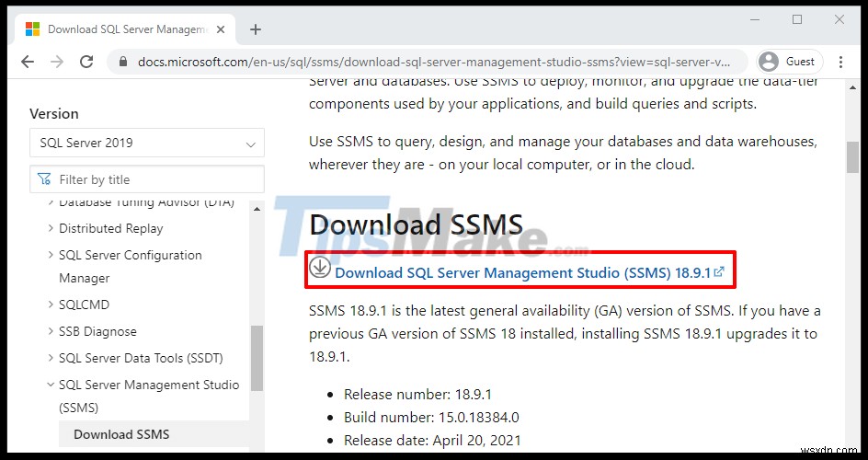
Task: Select the Download SQL Server Management tab
Action: [x=126, y=29]
